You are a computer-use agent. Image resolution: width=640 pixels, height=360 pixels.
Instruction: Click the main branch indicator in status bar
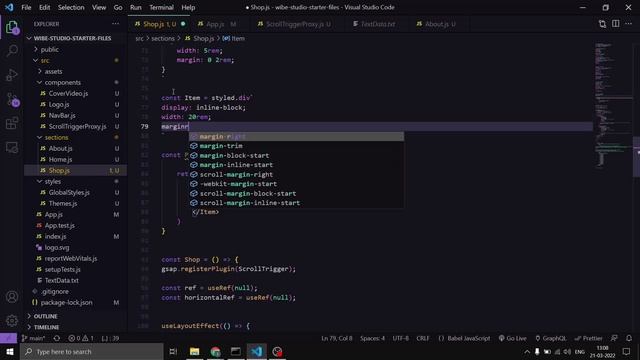33,338
